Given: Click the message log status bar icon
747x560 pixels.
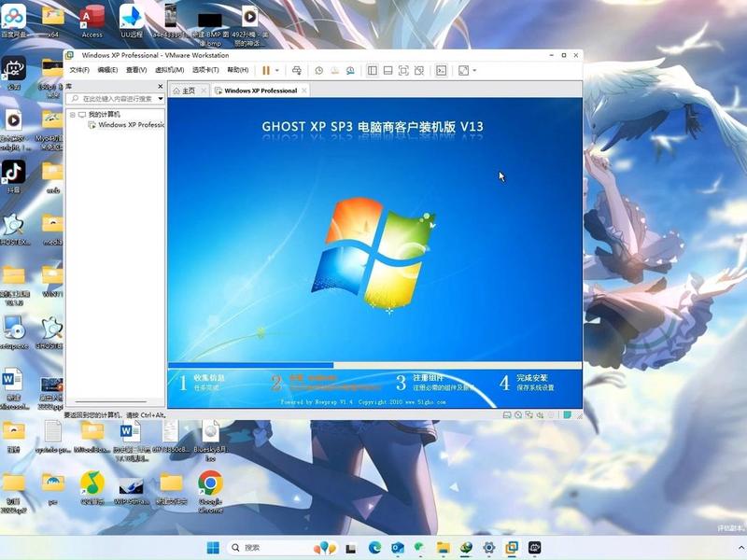Looking at the screenshot, I should [x=568, y=414].
